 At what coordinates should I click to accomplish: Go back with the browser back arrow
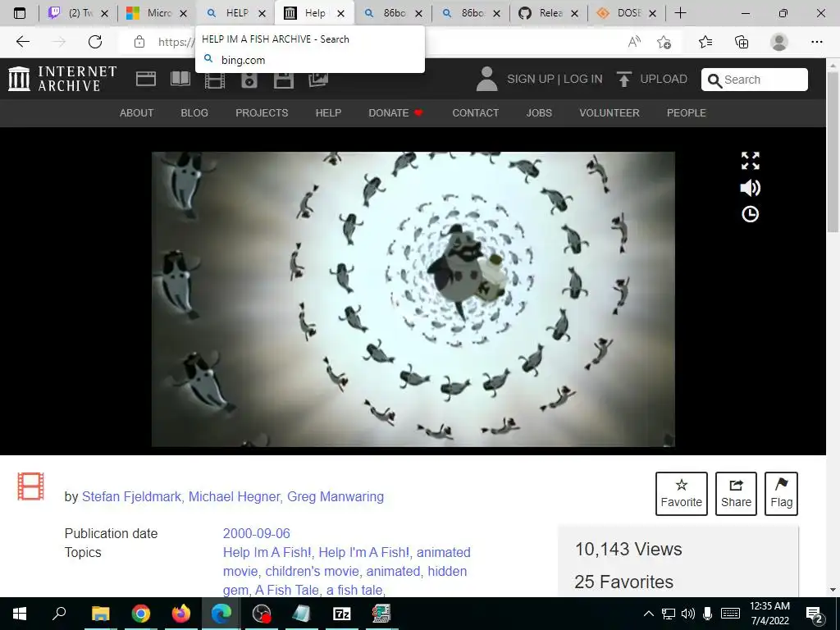pos(22,42)
